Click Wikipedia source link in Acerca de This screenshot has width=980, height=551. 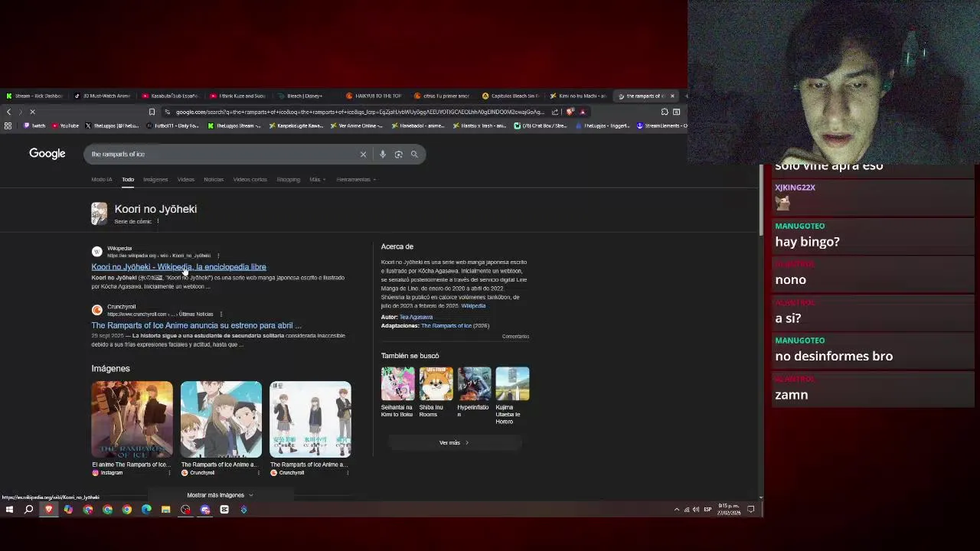tap(473, 306)
